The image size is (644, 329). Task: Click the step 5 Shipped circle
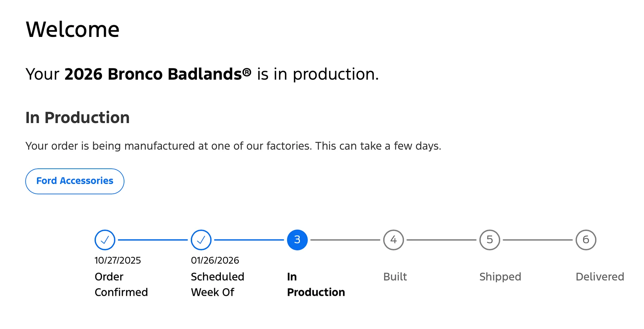(490, 240)
